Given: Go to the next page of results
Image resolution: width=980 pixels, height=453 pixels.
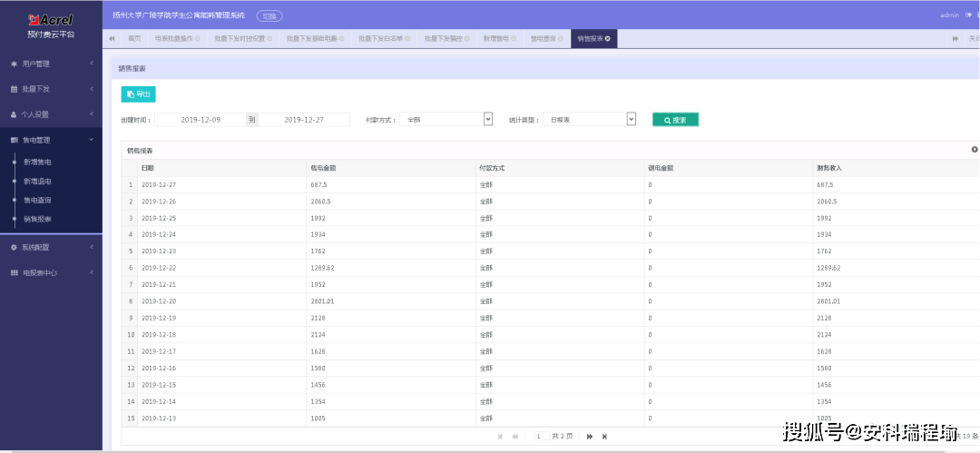Looking at the screenshot, I should click(590, 436).
